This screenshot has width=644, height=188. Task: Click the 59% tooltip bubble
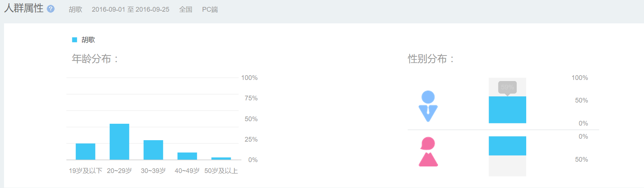tap(507, 88)
